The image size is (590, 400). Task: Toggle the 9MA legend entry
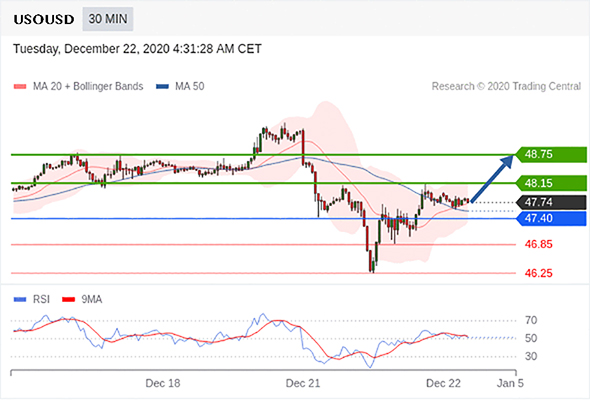82,300
